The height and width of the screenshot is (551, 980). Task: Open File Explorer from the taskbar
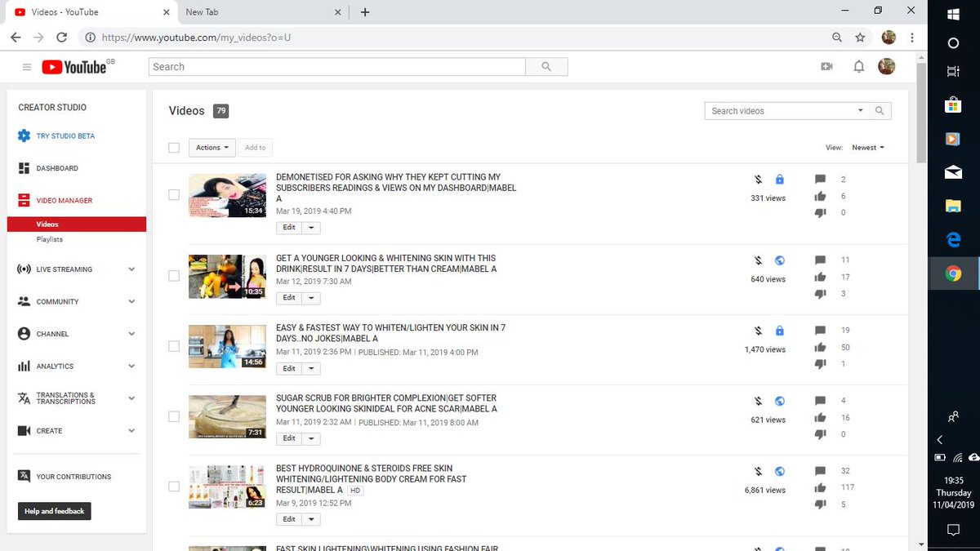(953, 206)
